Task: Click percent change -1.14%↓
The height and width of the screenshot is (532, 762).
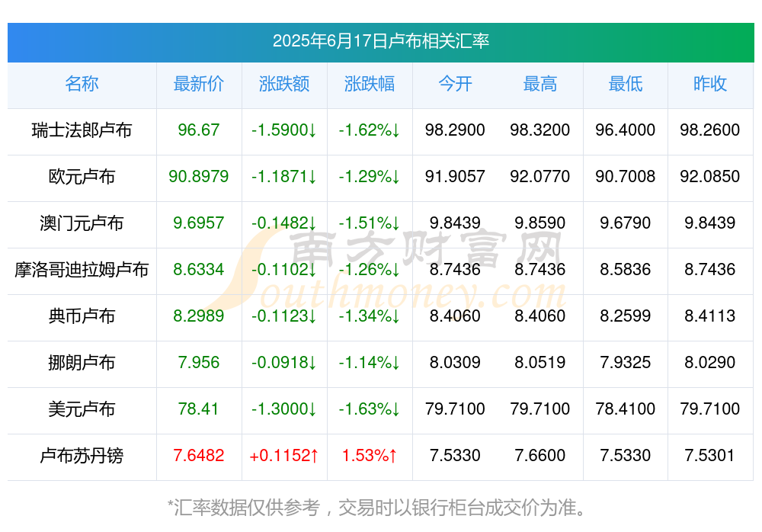Action: [x=370, y=362]
